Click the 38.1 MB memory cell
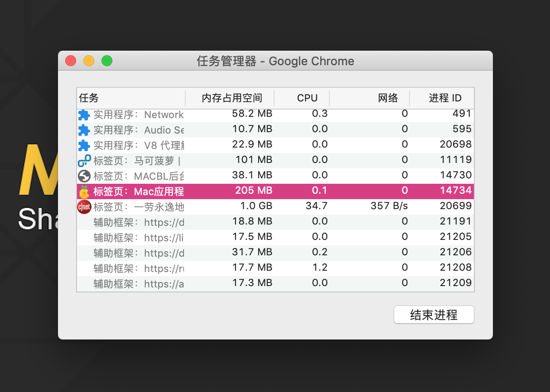This screenshot has height=392, width=550. (x=252, y=175)
